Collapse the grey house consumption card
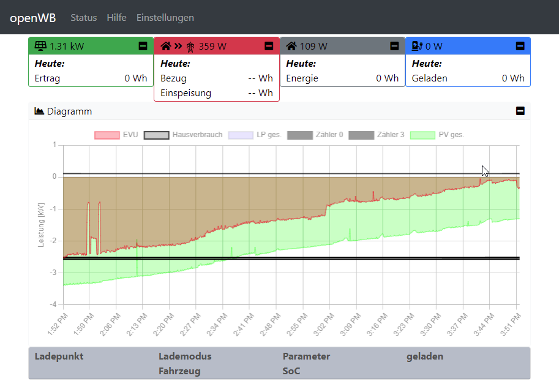 (394, 46)
